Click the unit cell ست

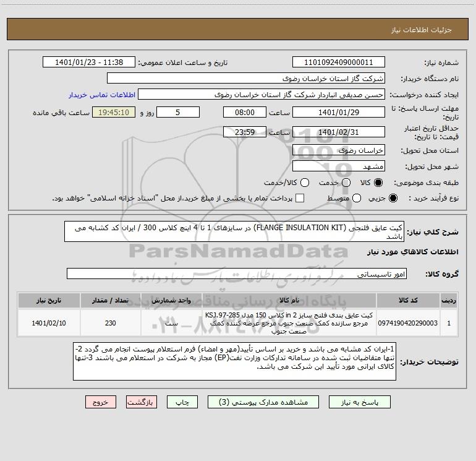tap(171, 323)
